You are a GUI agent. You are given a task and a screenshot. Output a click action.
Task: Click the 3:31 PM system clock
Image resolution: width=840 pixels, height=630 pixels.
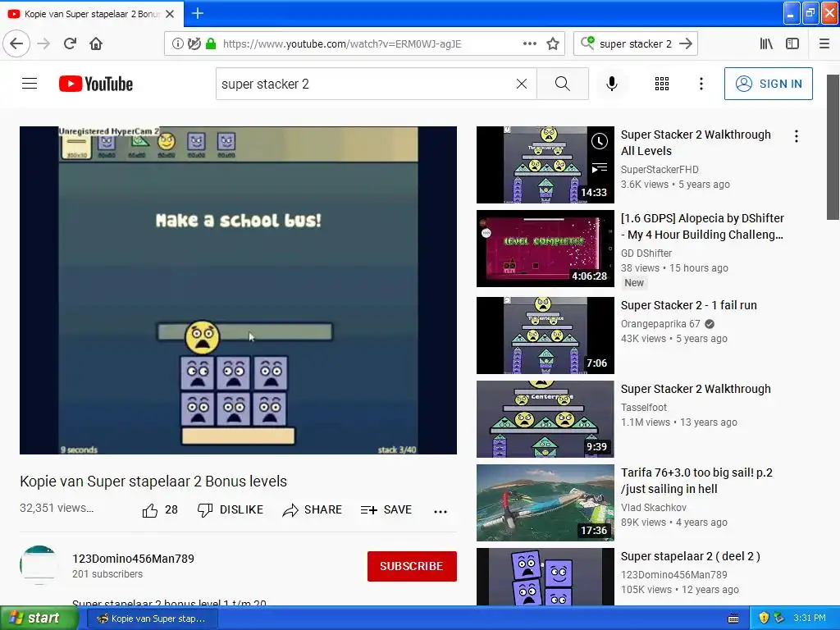(x=810, y=619)
